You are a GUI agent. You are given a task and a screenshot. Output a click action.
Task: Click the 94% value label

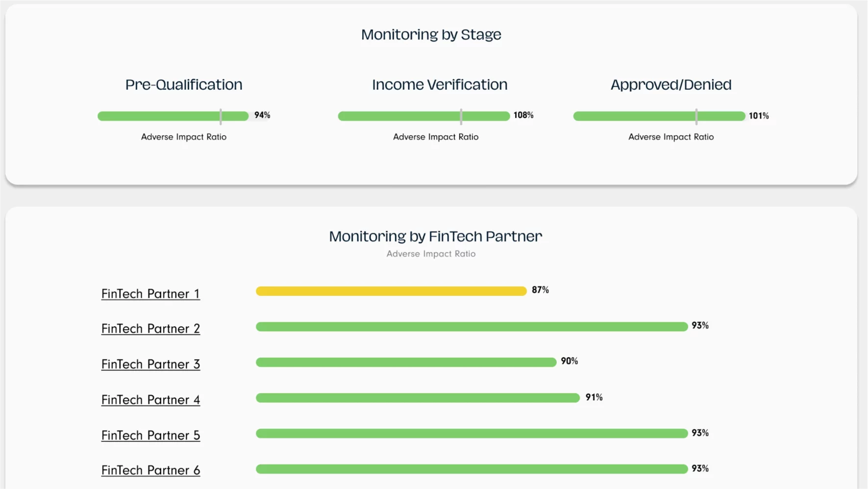[x=262, y=115]
